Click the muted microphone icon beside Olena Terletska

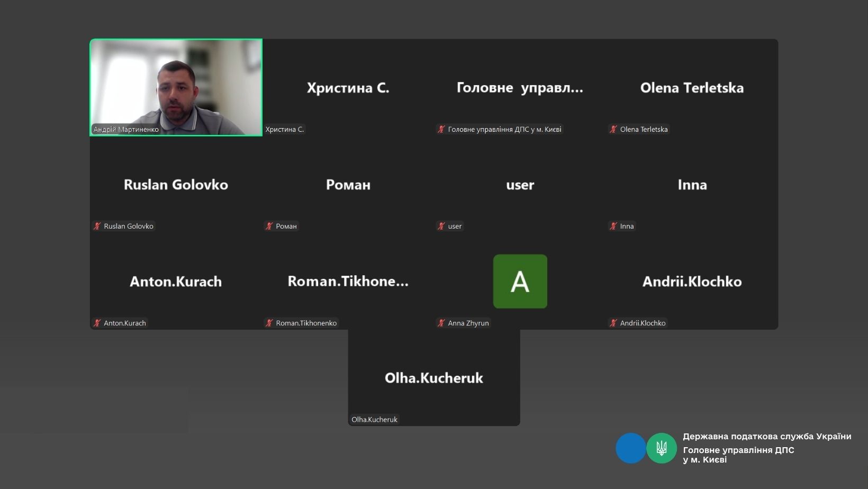[x=613, y=129]
